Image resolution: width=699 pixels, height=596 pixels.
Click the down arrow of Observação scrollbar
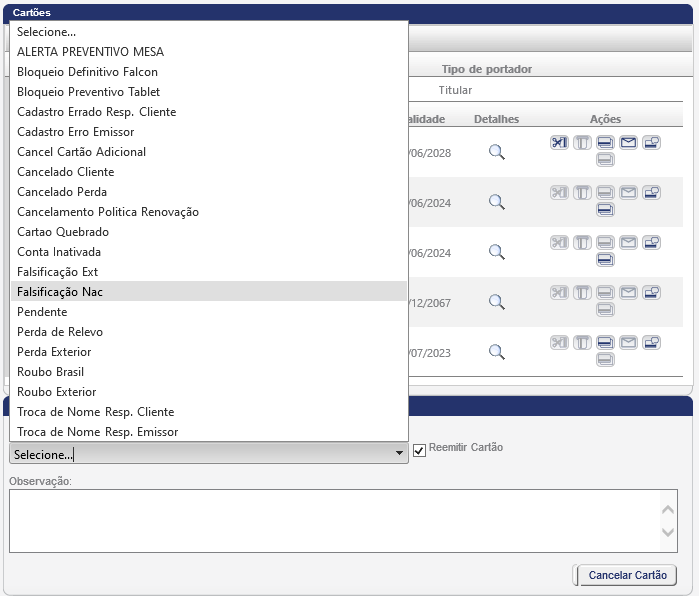click(669, 533)
